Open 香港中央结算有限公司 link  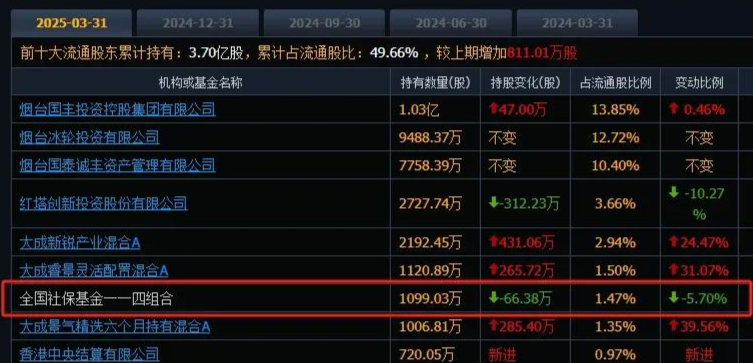tap(89, 355)
